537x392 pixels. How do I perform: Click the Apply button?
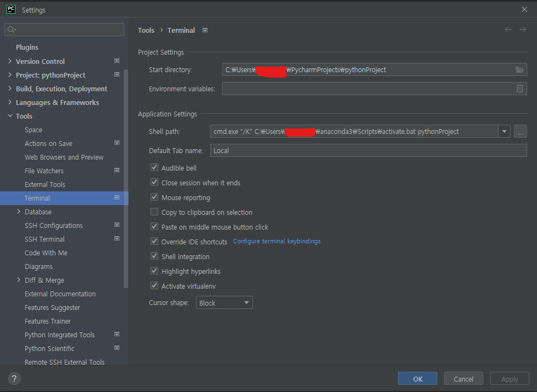(510, 379)
